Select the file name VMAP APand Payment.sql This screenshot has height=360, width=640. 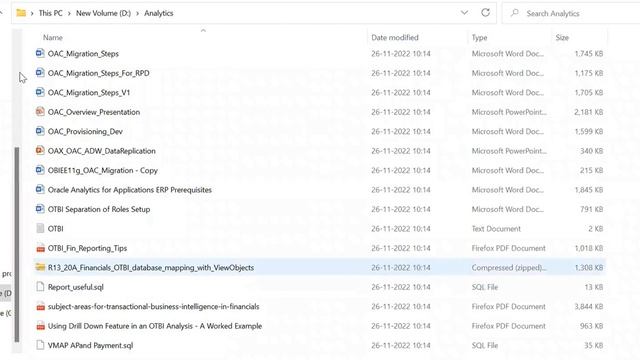[90, 345]
